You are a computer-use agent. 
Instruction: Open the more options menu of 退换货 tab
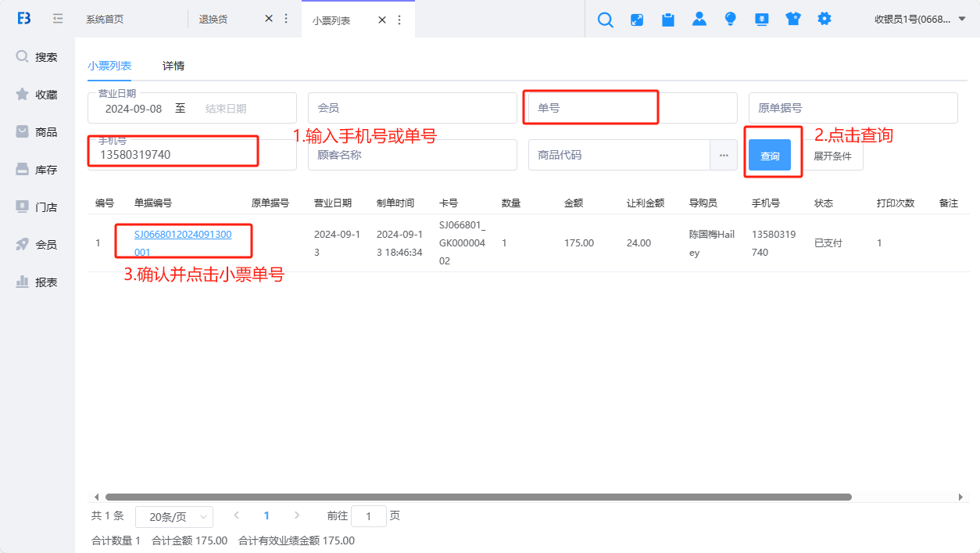tap(286, 19)
